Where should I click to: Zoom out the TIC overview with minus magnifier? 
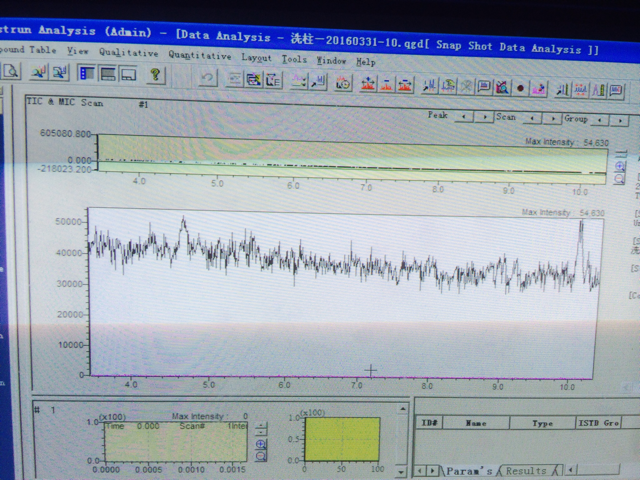(x=620, y=178)
